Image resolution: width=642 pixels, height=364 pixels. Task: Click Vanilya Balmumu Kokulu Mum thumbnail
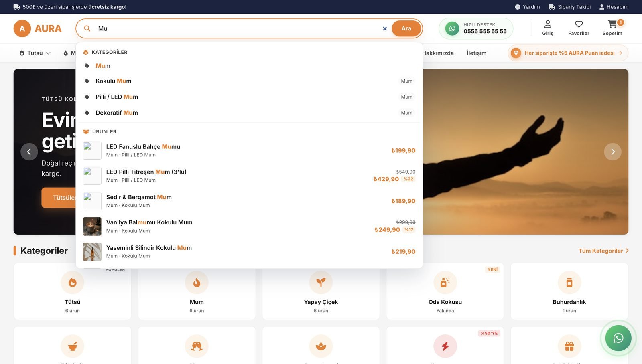click(92, 226)
